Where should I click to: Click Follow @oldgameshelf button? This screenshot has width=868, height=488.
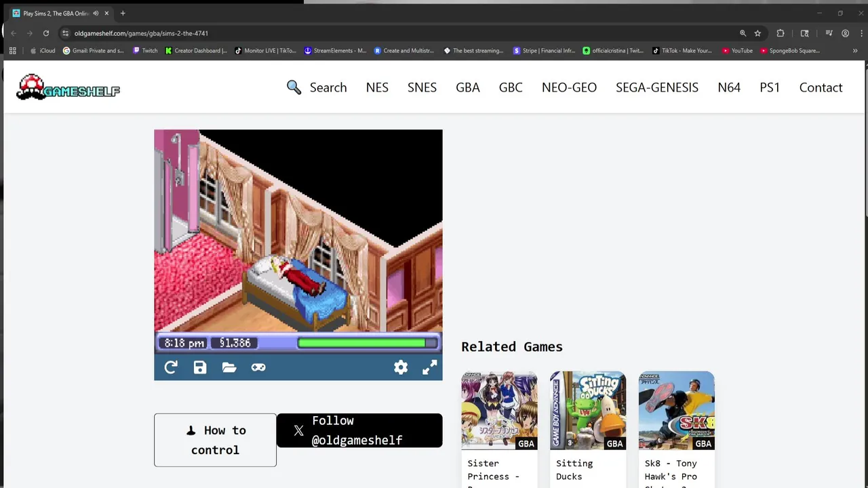tap(359, 430)
